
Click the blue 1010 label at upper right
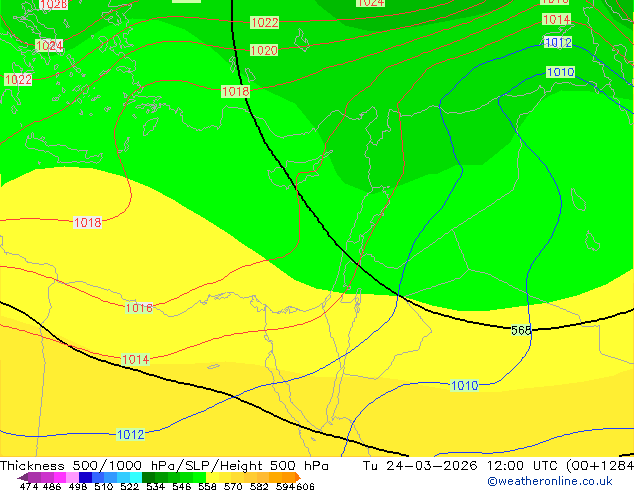coord(560,72)
